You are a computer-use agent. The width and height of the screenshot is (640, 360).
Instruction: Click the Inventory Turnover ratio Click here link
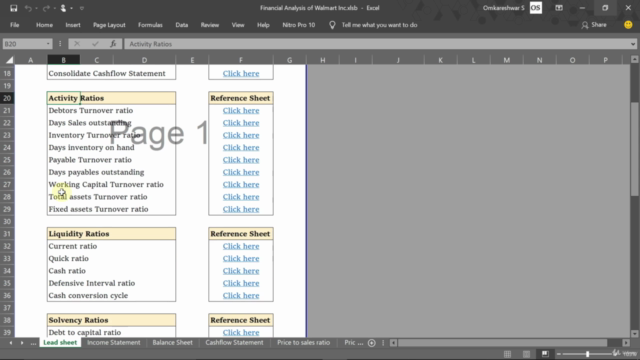point(241,135)
